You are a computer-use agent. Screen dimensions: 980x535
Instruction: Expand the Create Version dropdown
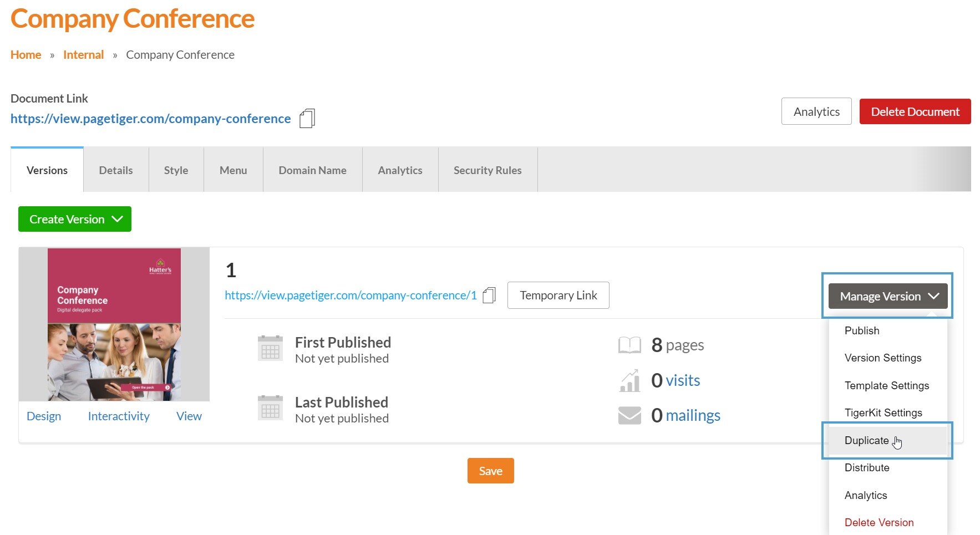click(x=75, y=219)
